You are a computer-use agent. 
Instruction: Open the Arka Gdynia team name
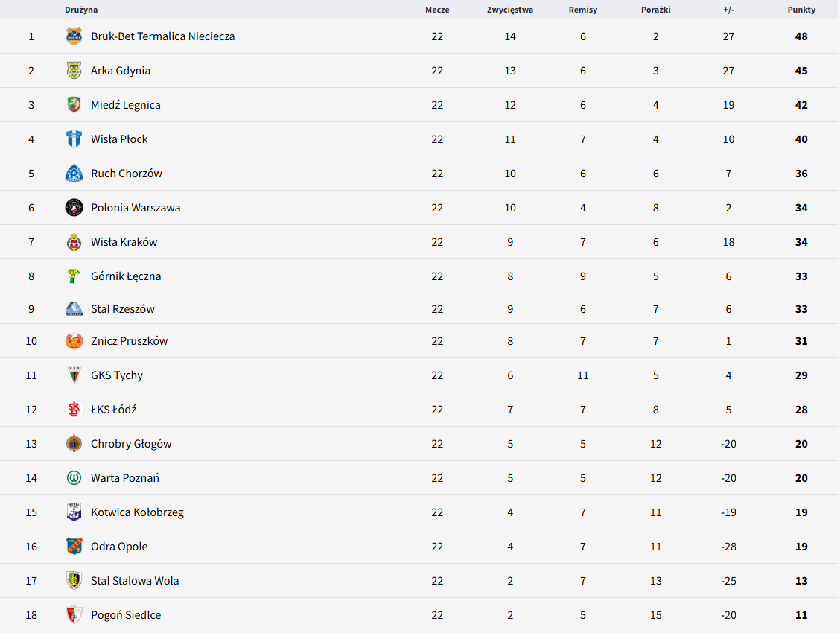tap(121, 71)
